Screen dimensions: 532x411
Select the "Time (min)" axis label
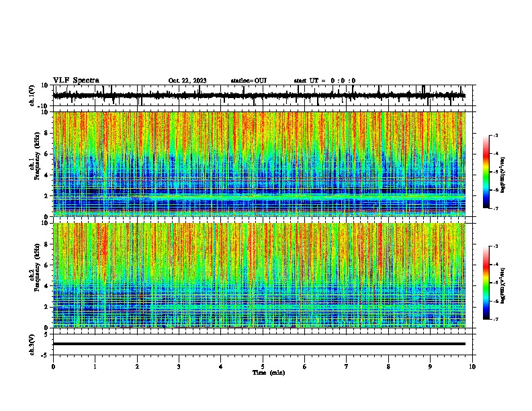[x=269, y=373]
